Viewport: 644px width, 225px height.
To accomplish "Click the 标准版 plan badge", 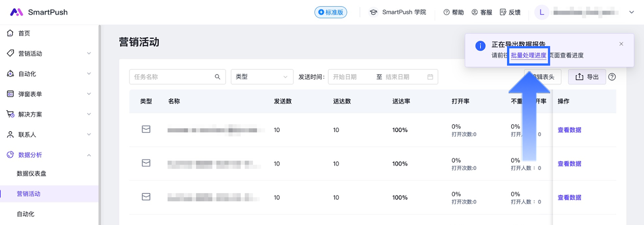I will pos(330,12).
